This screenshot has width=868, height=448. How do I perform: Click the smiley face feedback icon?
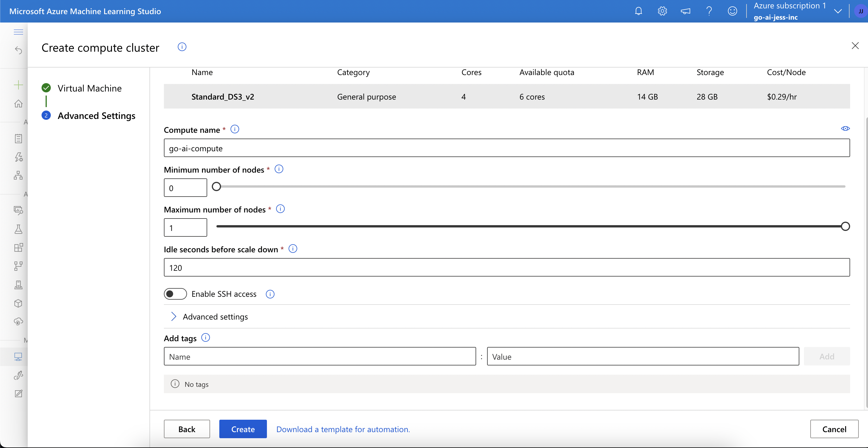[x=732, y=11]
